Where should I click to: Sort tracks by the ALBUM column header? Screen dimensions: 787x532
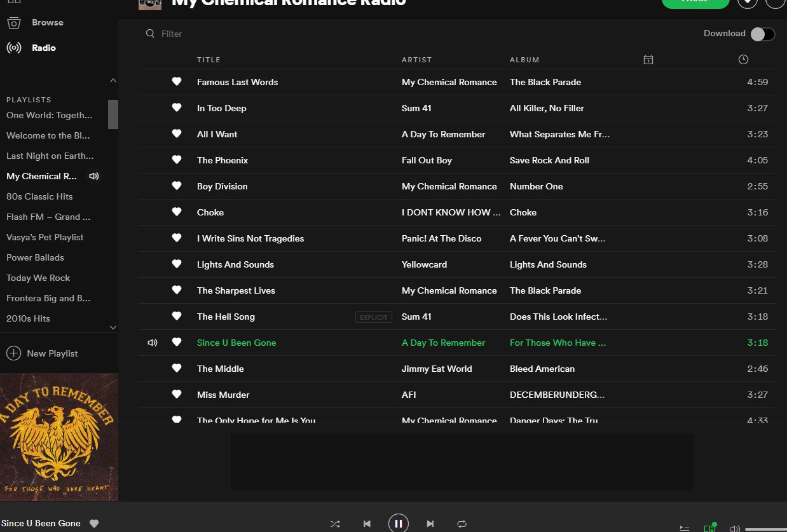pyautogui.click(x=524, y=60)
